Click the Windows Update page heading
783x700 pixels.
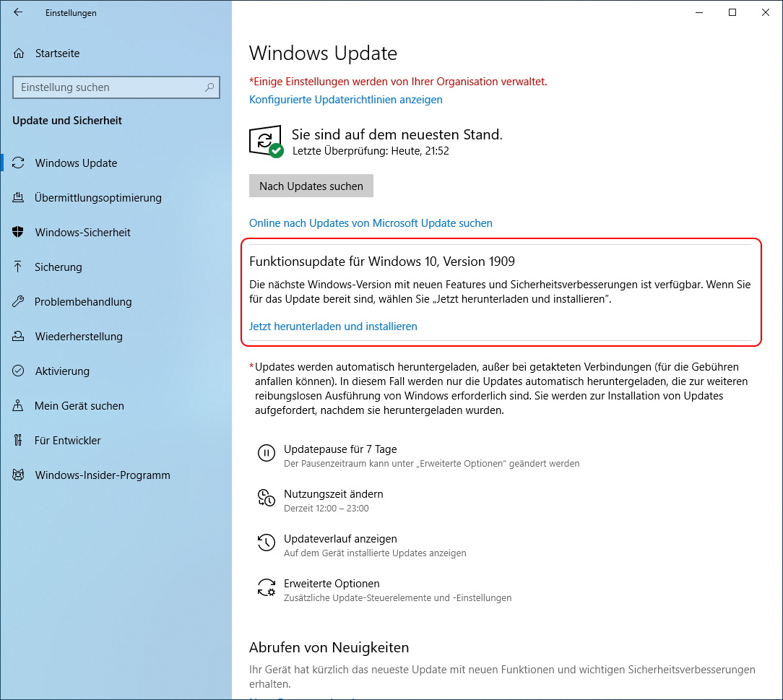[x=323, y=53]
